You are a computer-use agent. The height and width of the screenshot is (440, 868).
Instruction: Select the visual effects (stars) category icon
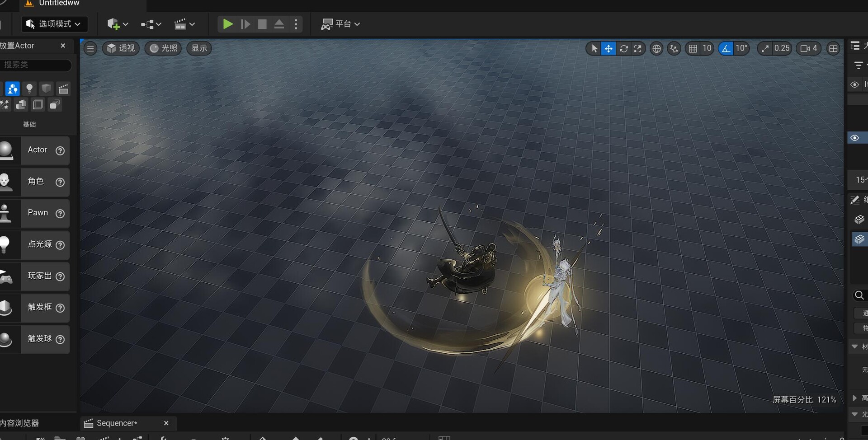[x=5, y=104]
